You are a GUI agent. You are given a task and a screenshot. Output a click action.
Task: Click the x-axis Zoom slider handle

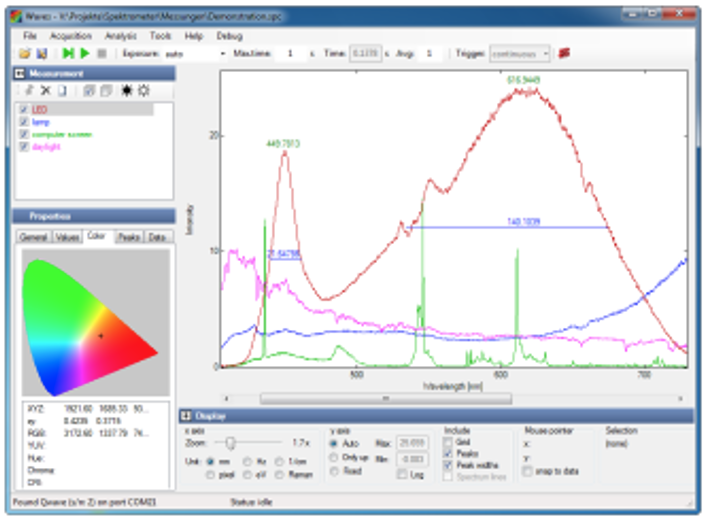point(230,443)
